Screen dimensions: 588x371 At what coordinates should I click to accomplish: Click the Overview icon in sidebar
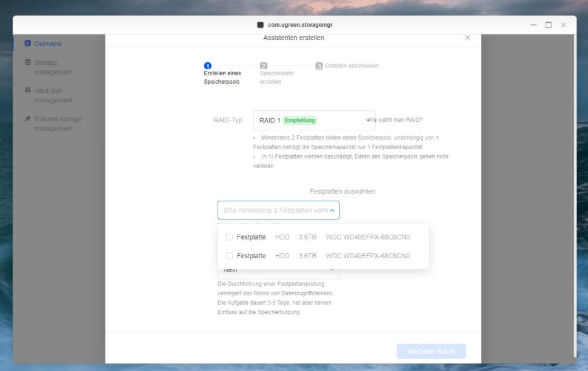coord(27,44)
